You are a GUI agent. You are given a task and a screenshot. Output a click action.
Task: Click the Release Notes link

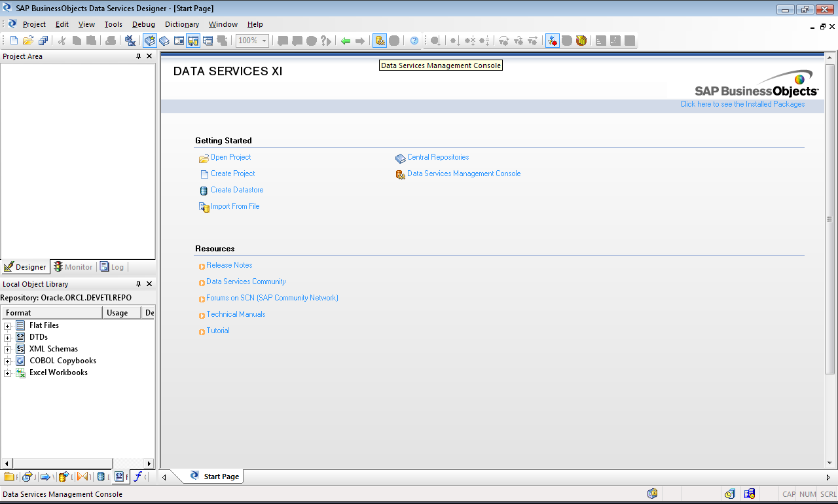(229, 265)
